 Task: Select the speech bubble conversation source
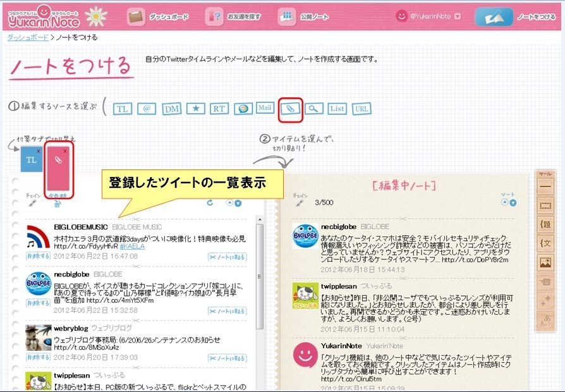tap(243, 109)
